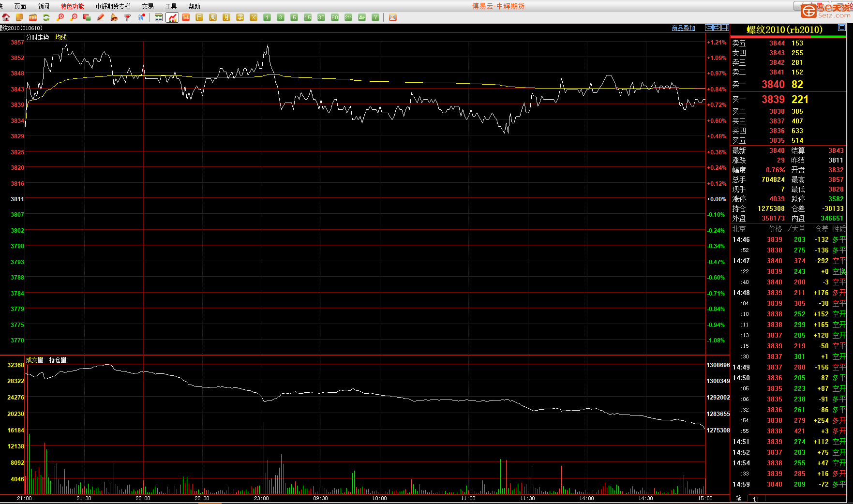Toggle the daily (日) K-line period
This screenshot has width=853, height=504.
click(199, 17)
